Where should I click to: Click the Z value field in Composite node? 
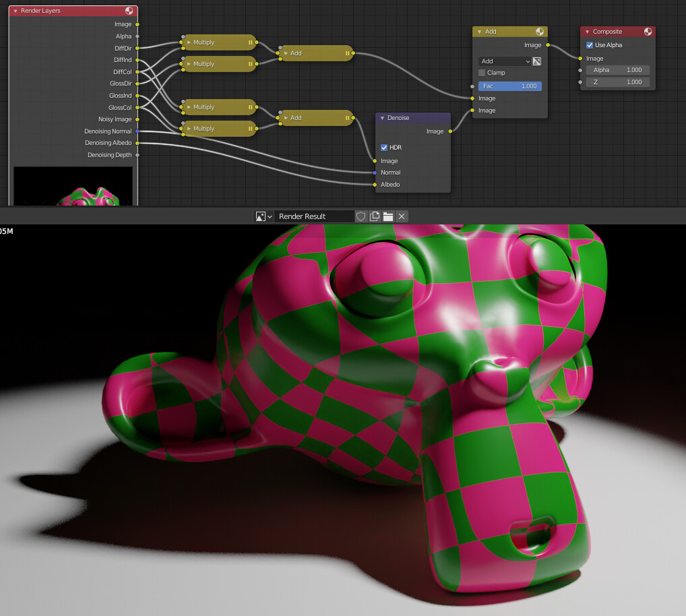coord(617,82)
